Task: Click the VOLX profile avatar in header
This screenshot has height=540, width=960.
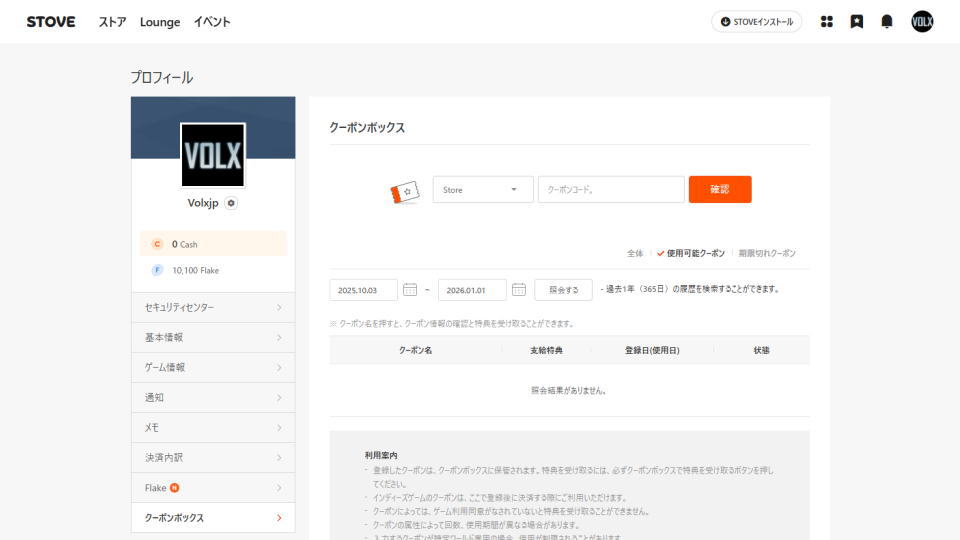Action: 922,22
